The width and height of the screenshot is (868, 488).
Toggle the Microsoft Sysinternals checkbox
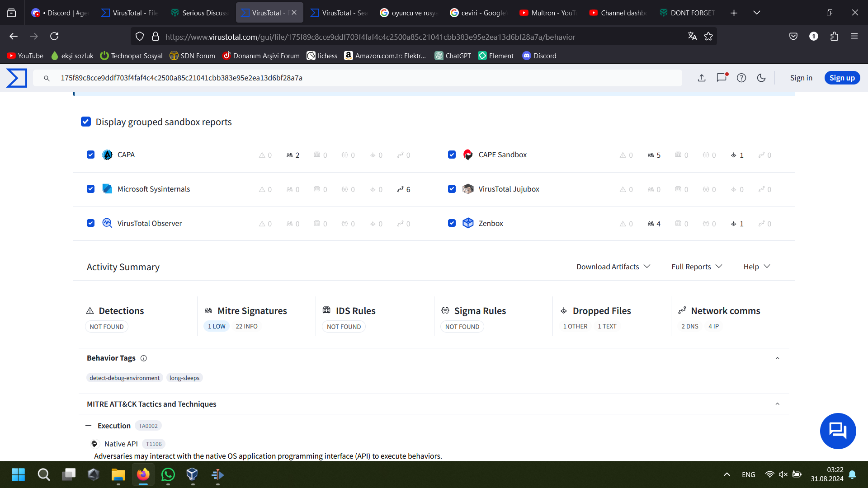(x=90, y=189)
